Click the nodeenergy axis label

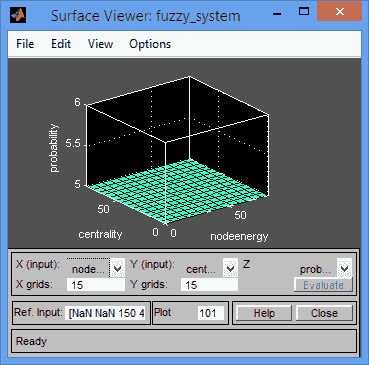239,236
